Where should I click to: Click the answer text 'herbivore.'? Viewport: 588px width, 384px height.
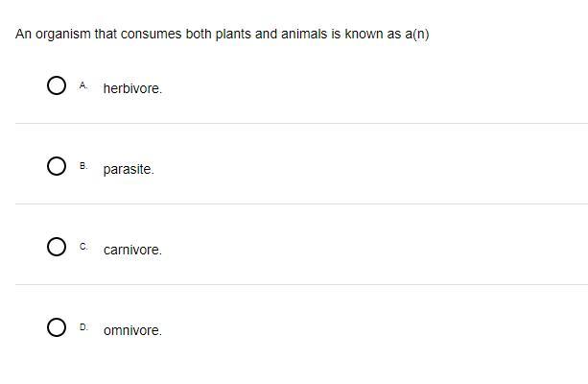132,88
